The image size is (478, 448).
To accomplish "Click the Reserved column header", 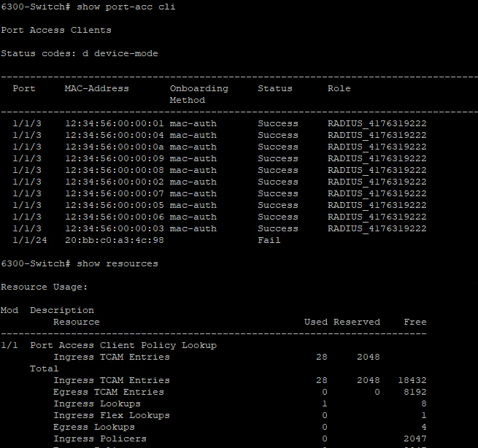I will [357, 322].
